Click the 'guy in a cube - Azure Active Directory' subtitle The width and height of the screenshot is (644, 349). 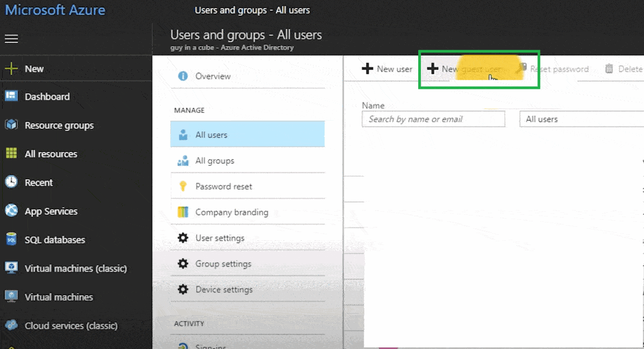tap(232, 47)
